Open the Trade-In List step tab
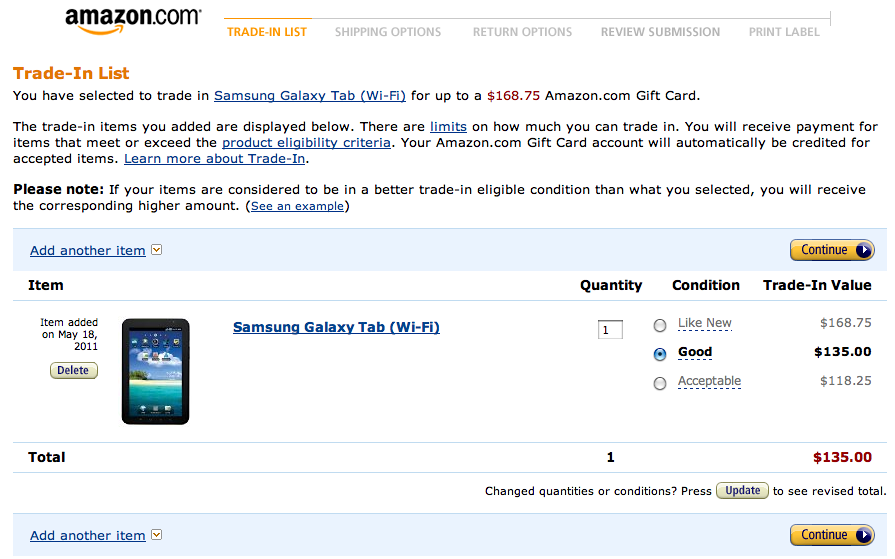895x559 pixels. click(x=267, y=32)
